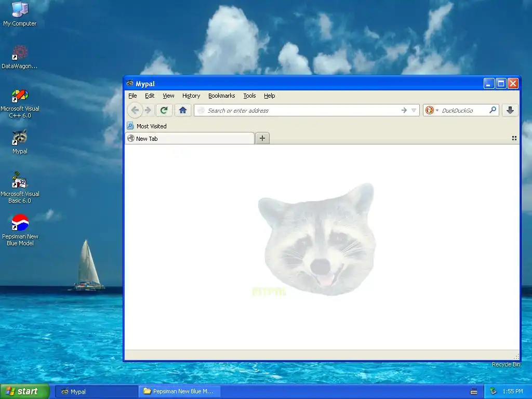Click the tab groups grid icon

514,138
